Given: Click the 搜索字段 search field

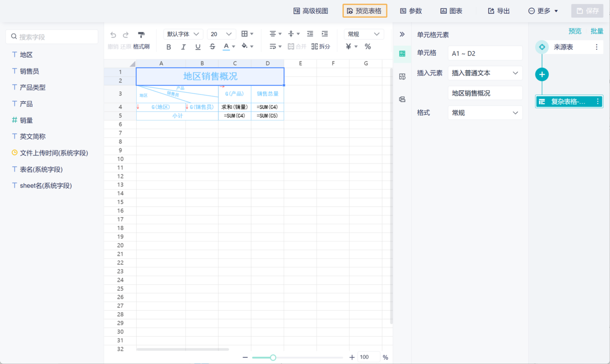Looking at the screenshot, I should tap(51, 36).
